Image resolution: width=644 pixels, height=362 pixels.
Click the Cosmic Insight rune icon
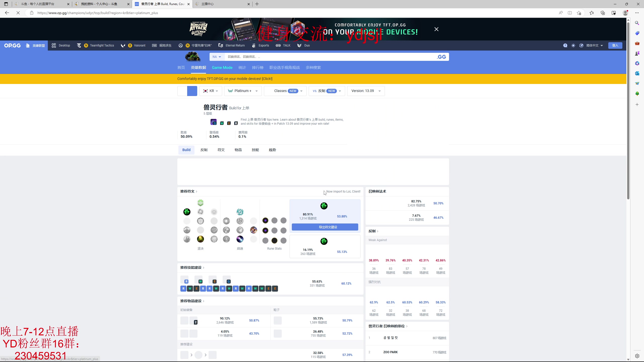(240, 239)
